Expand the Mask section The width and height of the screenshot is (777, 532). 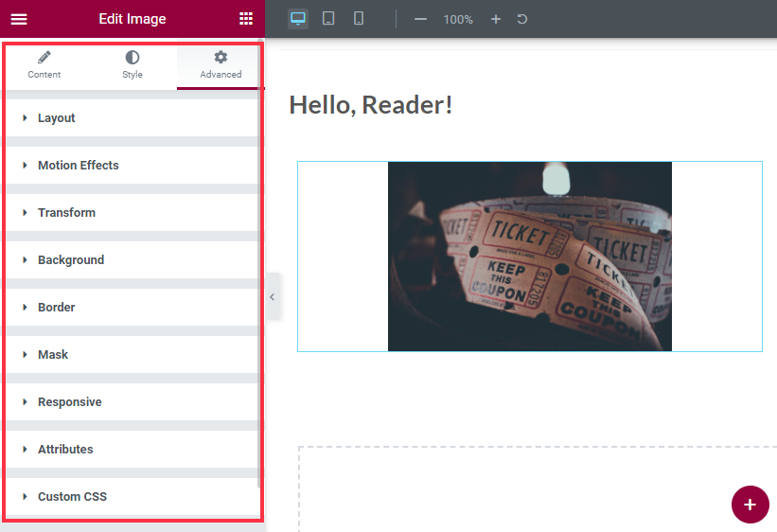click(x=132, y=354)
